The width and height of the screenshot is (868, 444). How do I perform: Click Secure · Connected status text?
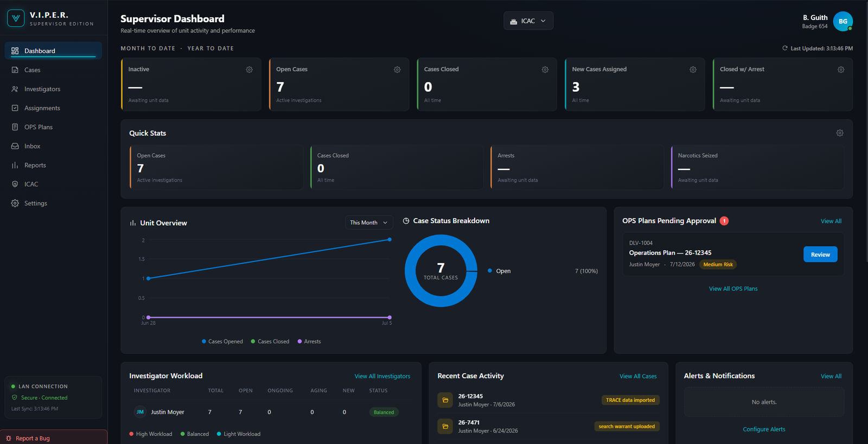pos(44,398)
